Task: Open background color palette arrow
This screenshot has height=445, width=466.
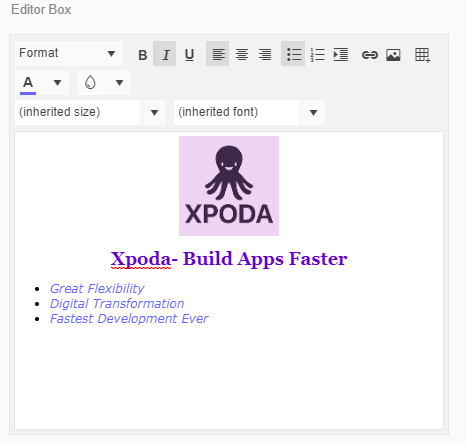Action: 119,83
